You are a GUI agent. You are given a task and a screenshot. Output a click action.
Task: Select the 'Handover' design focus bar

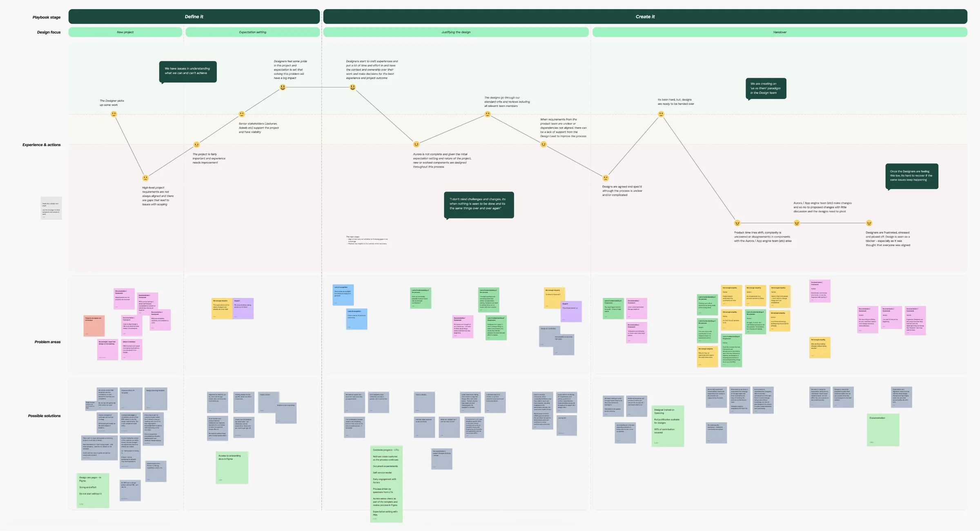pyautogui.click(x=780, y=32)
